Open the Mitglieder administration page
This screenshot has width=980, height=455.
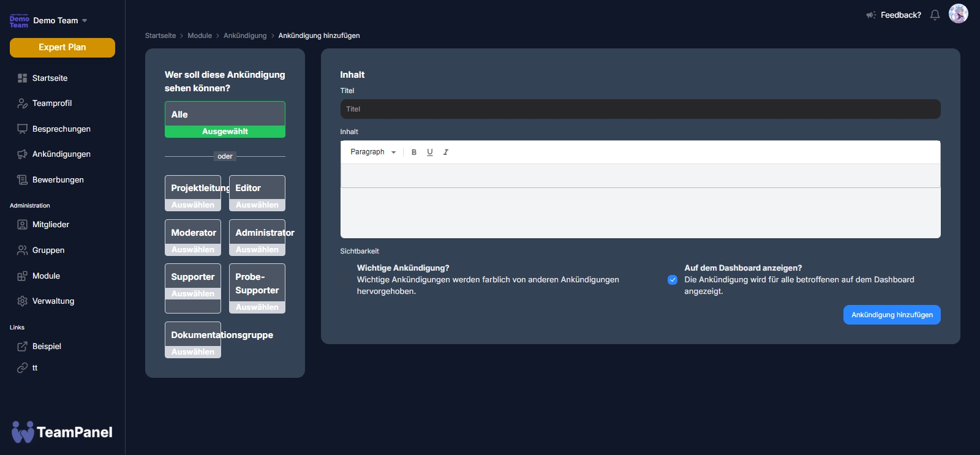50,225
